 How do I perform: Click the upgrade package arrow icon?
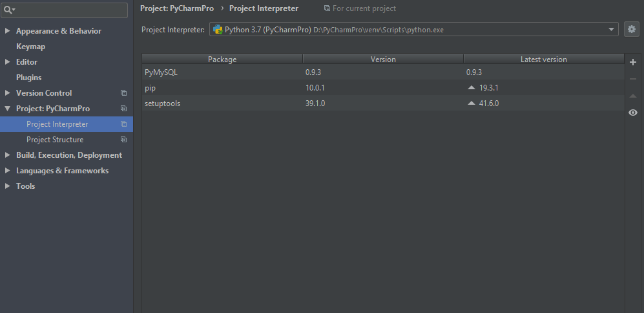click(633, 96)
